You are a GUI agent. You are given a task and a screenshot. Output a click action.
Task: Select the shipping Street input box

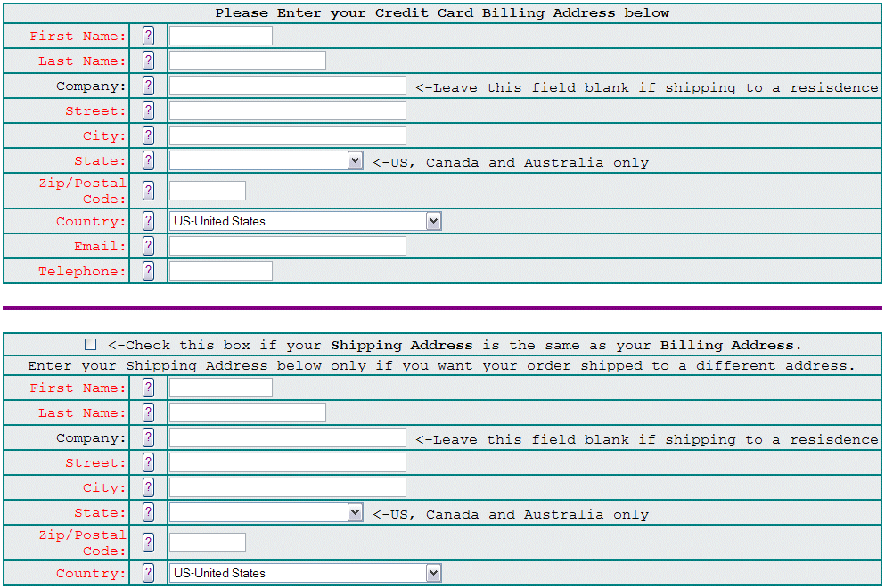tap(287, 462)
